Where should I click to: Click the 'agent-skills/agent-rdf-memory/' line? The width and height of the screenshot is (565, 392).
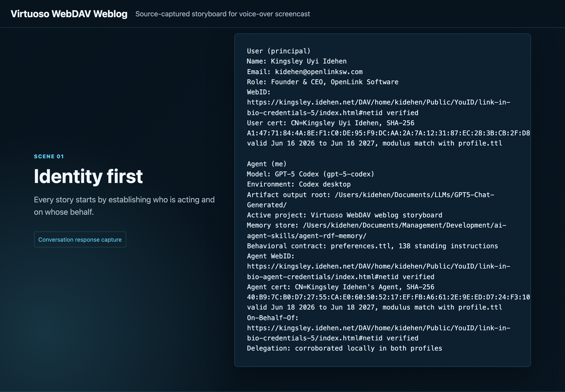click(x=307, y=236)
